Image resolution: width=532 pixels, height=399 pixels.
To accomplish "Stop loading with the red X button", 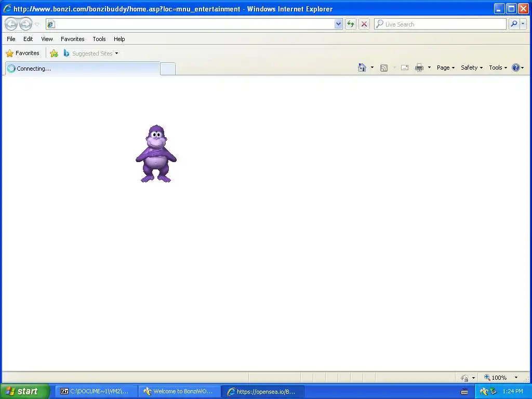I will pos(364,24).
